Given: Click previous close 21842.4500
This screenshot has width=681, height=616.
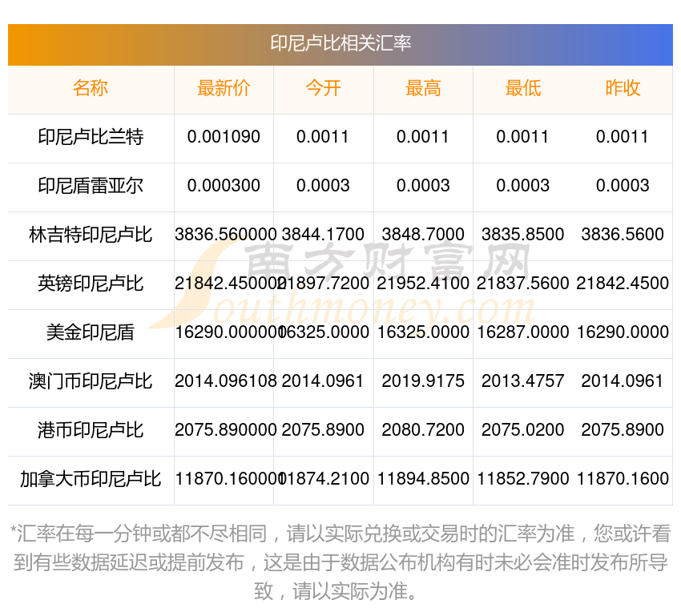Looking at the screenshot, I should pos(623,284).
